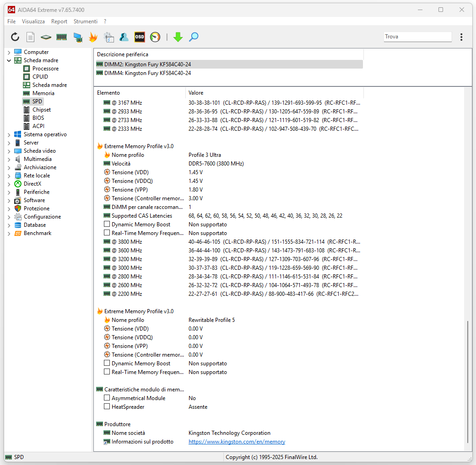This screenshot has width=476, height=465.
Task: Open the three-dot options menu
Action: click(461, 37)
